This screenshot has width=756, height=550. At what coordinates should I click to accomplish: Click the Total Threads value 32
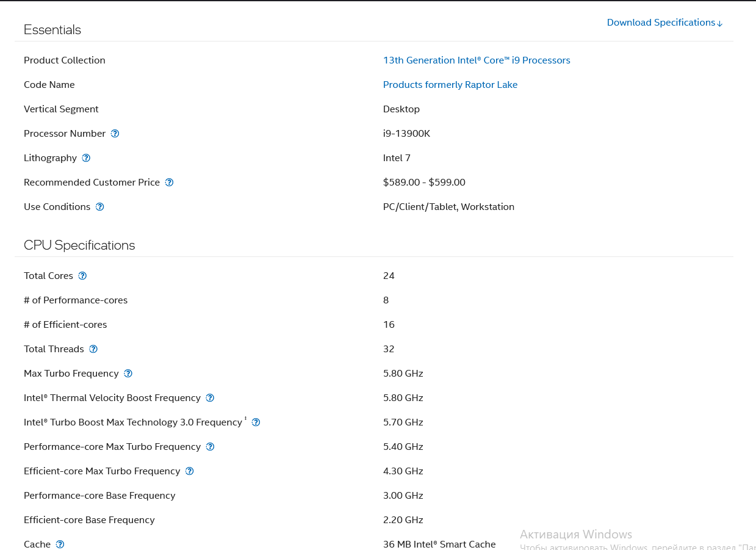pyautogui.click(x=389, y=349)
